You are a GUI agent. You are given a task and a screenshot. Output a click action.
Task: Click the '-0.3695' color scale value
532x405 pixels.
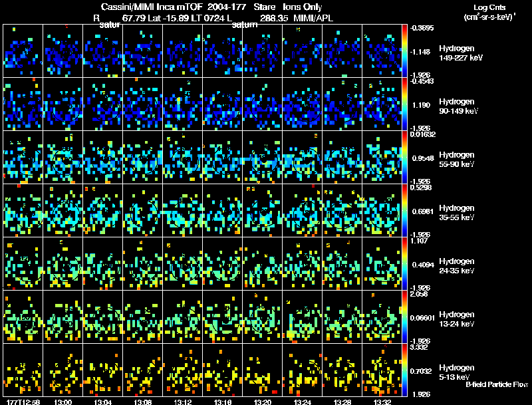click(x=422, y=28)
